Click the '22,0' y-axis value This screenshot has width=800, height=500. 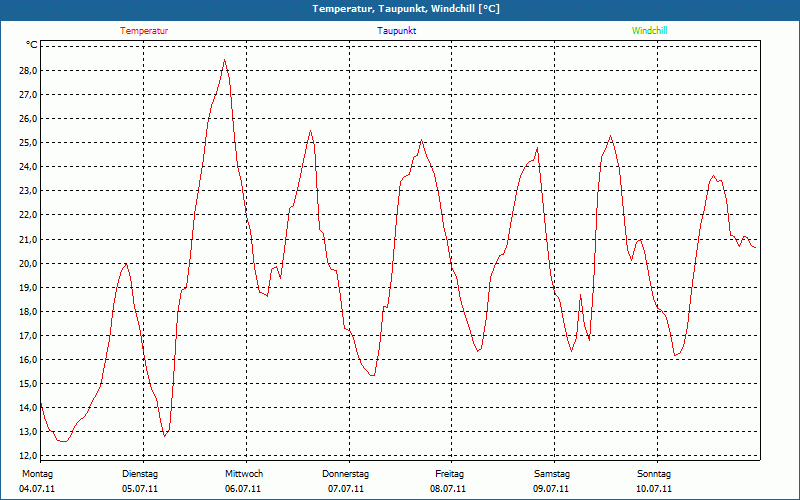pyautogui.click(x=29, y=215)
